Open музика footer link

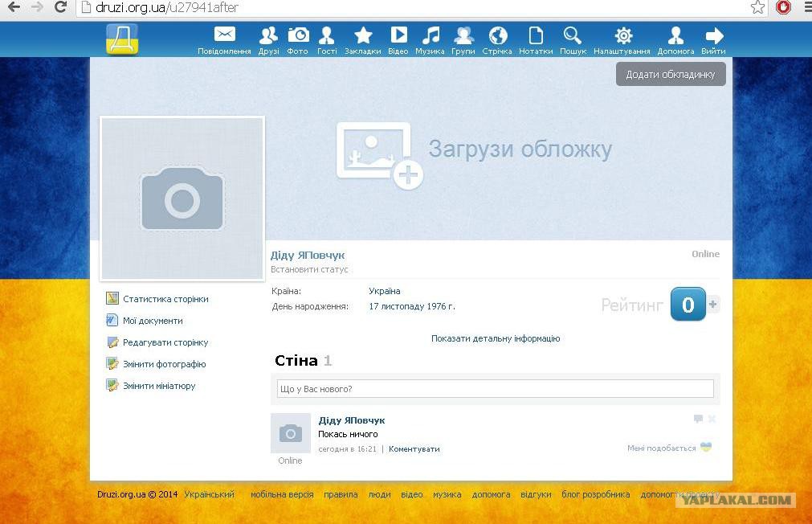pos(447,494)
